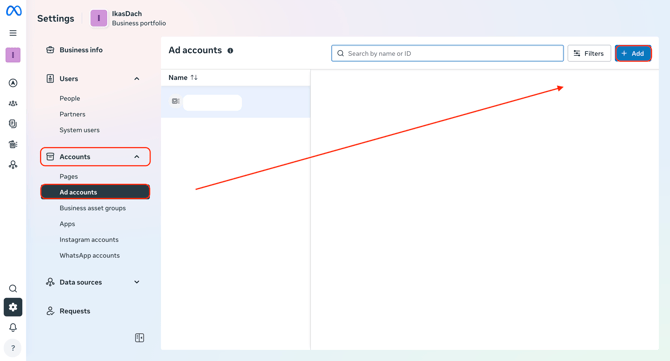The height and width of the screenshot is (361, 670).
Task: Sort list by Name column arrows
Action: (x=194, y=77)
